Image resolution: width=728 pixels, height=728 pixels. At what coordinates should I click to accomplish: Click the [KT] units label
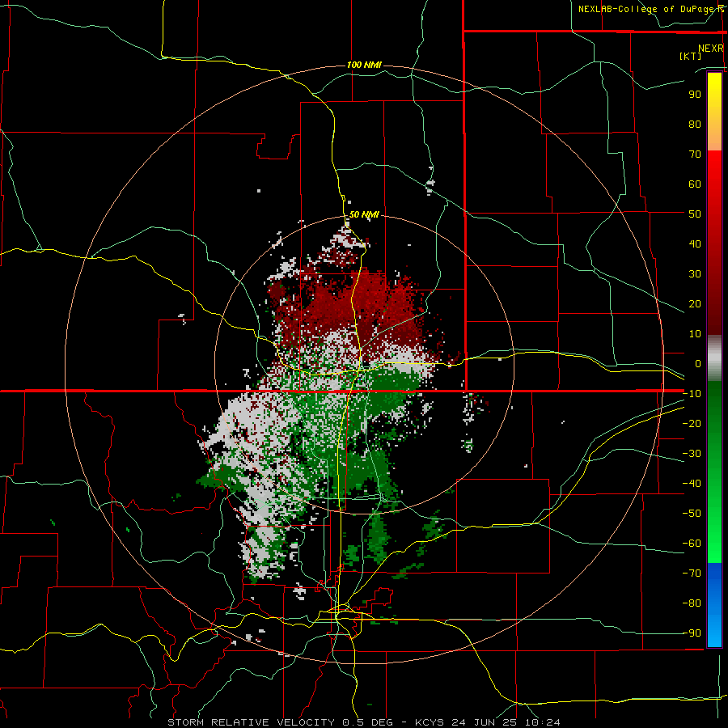[691, 56]
